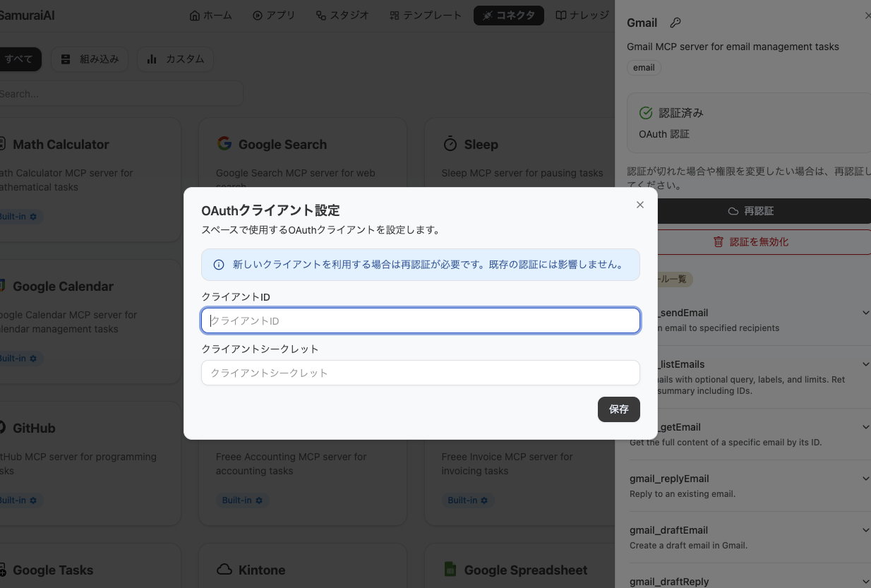871x588 pixels.
Task: Expand the gmail_listEmails tool row
Action: click(x=866, y=364)
